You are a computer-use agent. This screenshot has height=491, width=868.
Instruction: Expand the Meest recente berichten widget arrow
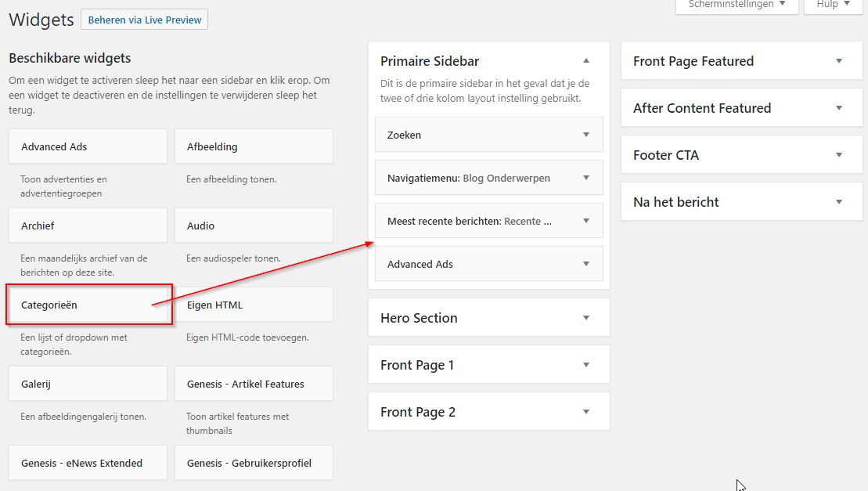click(585, 221)
